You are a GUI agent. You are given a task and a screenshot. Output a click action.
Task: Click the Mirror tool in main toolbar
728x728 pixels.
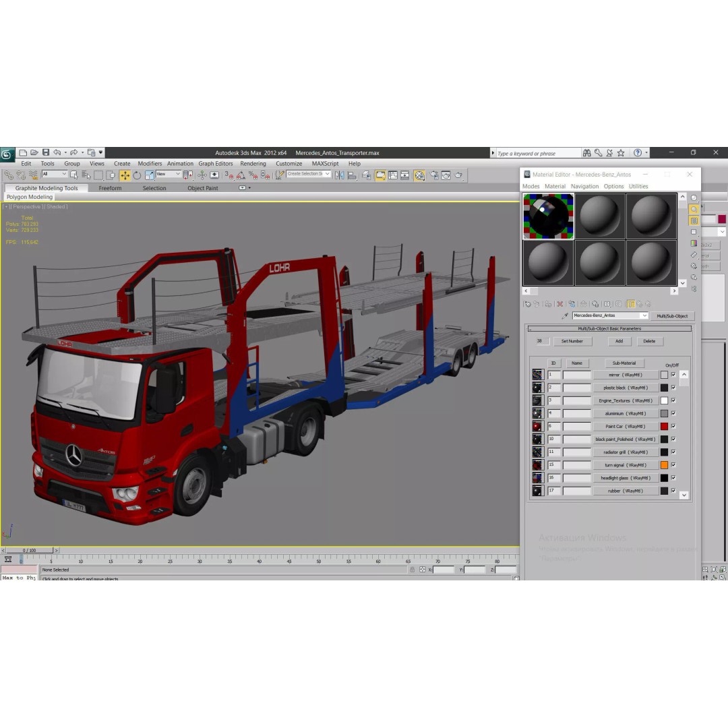(x=339, y=175)
